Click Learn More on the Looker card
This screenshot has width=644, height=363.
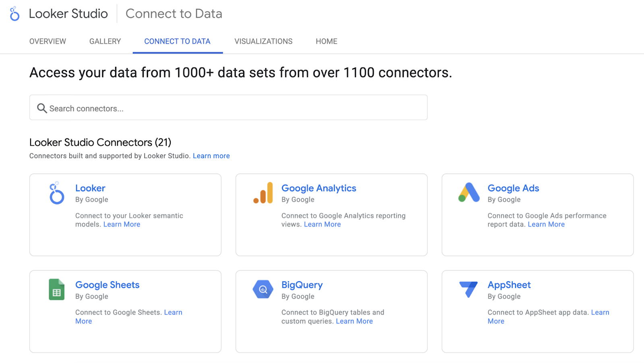click(x=122, y=224)
